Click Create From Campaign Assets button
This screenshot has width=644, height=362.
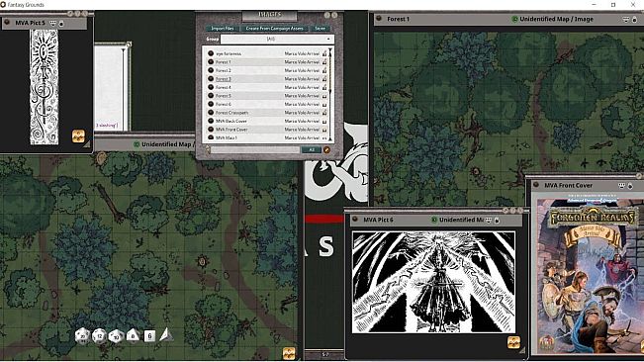coord(274,29)
